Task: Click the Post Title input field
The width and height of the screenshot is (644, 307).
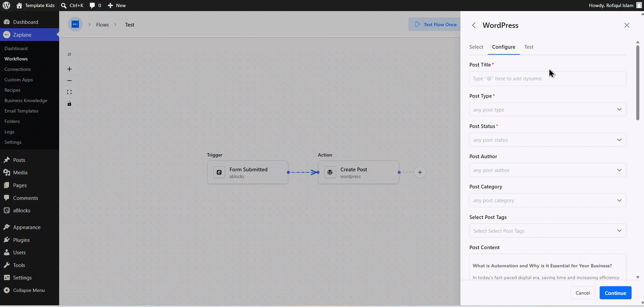Action: [x=547, y=78]
